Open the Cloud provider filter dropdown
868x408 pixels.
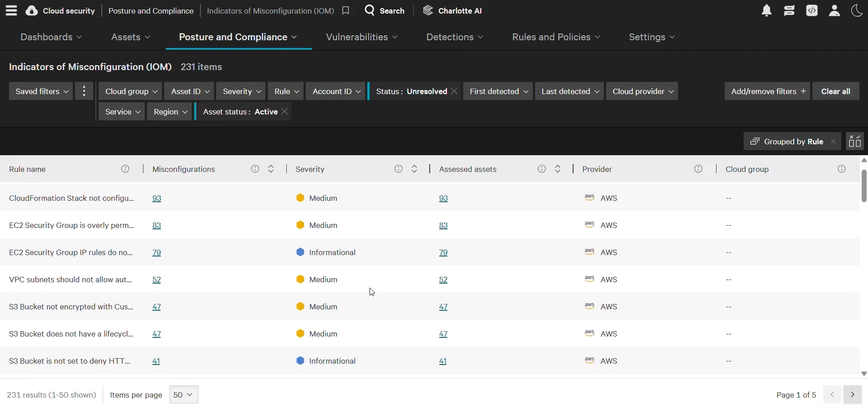(642, 91)
